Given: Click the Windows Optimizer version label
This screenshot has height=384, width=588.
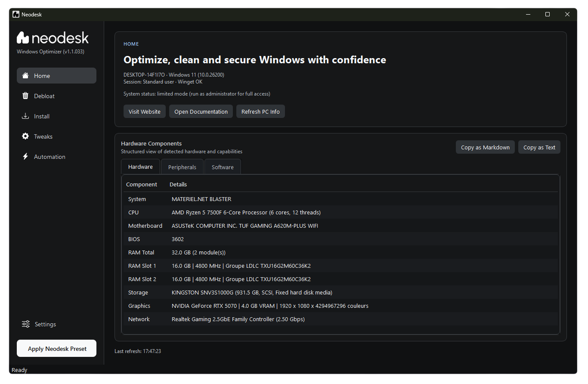Looking at the screenshot, I should [50, 52].
